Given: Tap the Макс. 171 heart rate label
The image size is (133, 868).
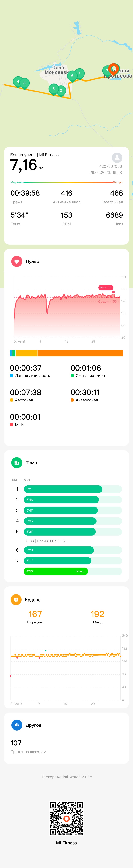Looking at the screenshot, I should 106,287.
